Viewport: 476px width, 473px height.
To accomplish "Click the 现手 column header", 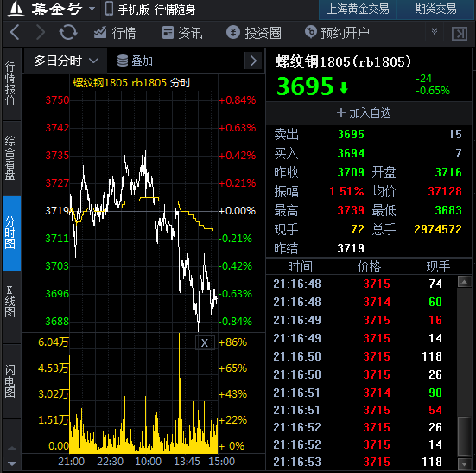I will click(438, 266).
